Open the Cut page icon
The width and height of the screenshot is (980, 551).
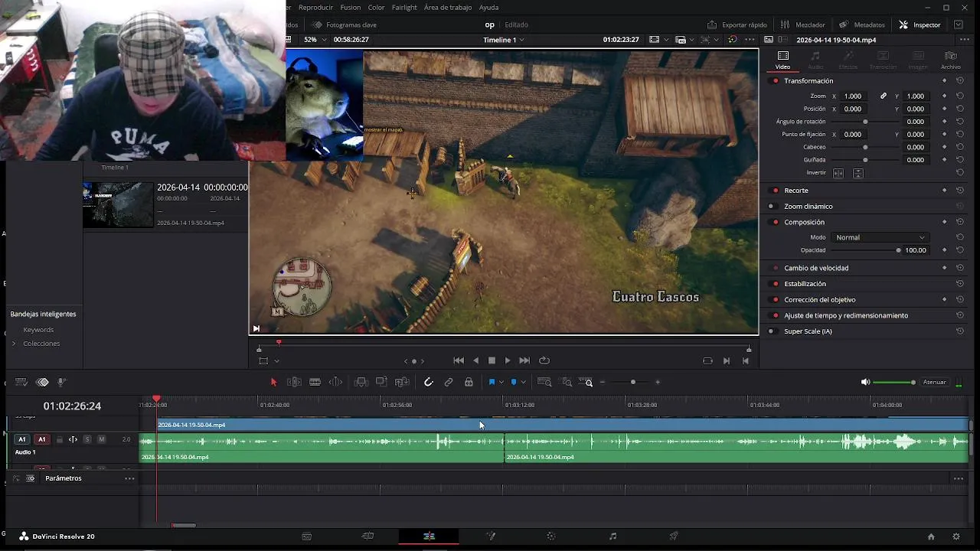(x=367, y=536)
